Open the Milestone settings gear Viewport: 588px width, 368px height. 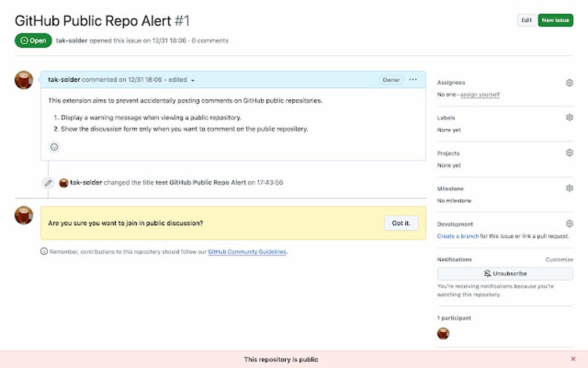tap(570, 187)
